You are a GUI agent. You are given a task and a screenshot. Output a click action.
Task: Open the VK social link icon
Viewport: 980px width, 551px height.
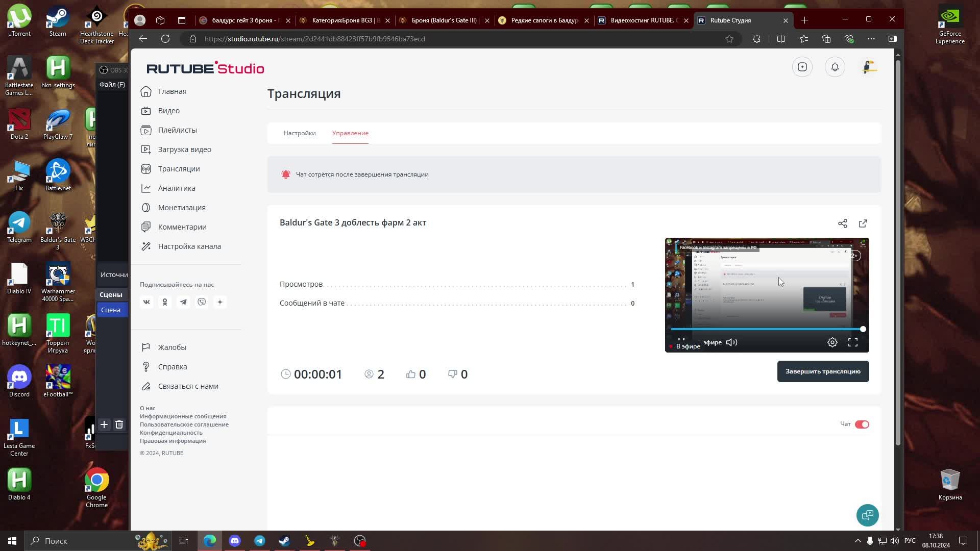tap(146, 302)
